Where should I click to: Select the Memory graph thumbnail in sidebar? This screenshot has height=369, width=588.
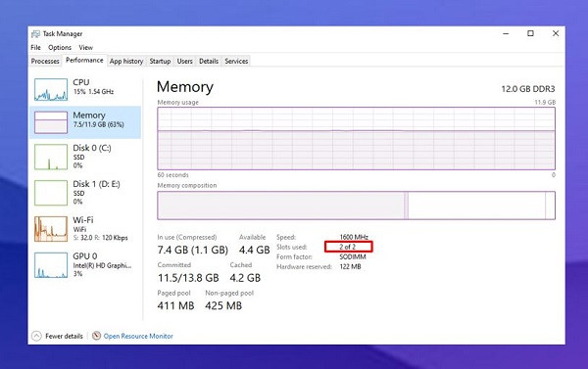click(x=51, y=122)
